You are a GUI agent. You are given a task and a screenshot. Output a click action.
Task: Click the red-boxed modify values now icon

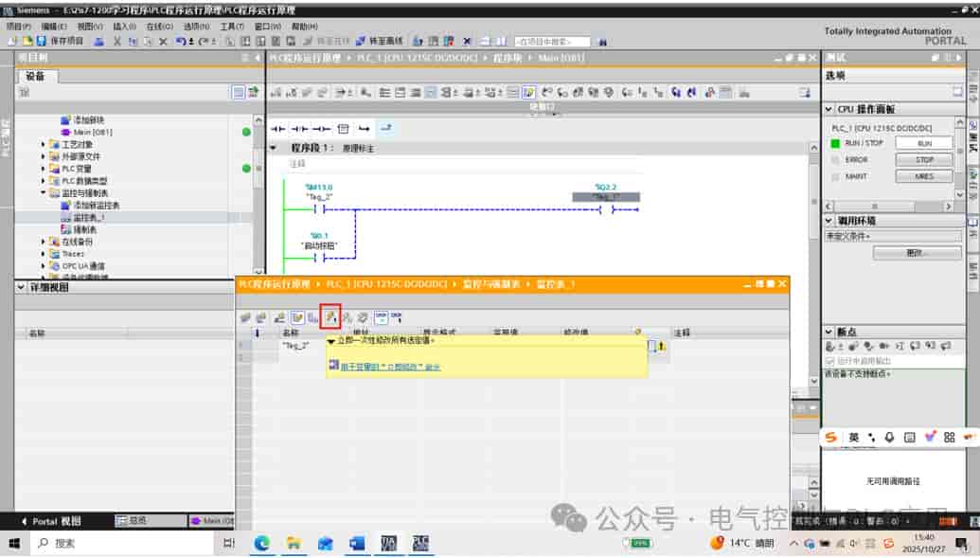tap(330, 317)
